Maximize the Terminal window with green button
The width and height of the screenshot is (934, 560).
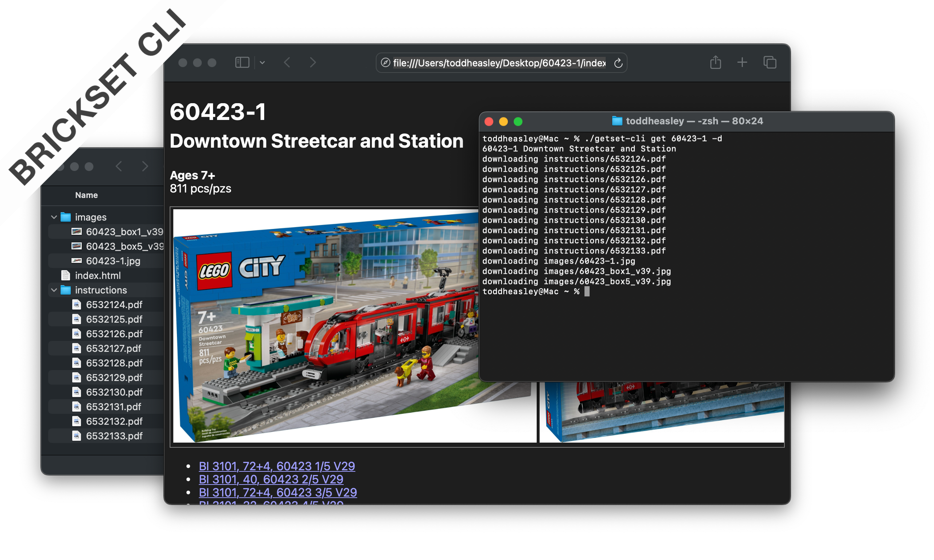click(518, 121)
